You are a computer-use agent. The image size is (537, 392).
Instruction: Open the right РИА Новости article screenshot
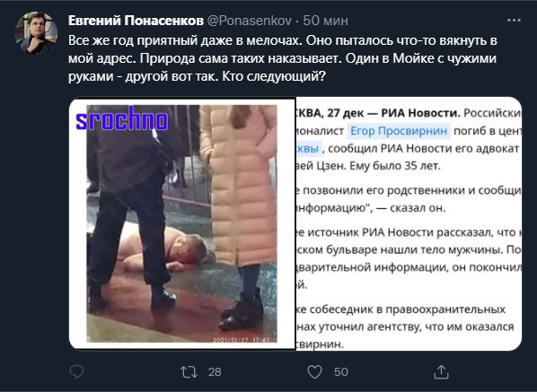coord(409,223)
